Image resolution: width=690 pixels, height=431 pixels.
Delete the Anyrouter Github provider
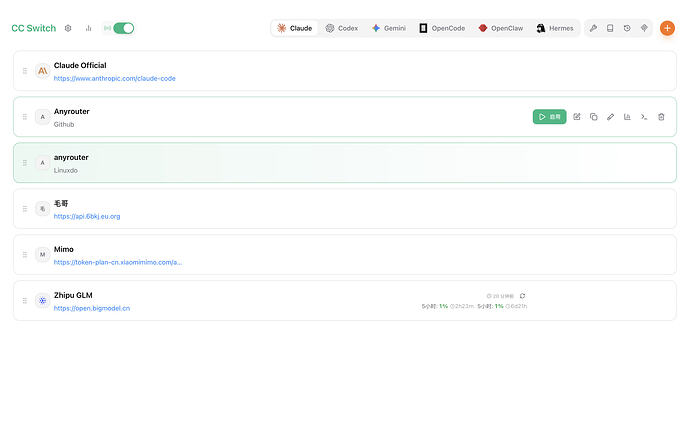[x=661, y=117]
